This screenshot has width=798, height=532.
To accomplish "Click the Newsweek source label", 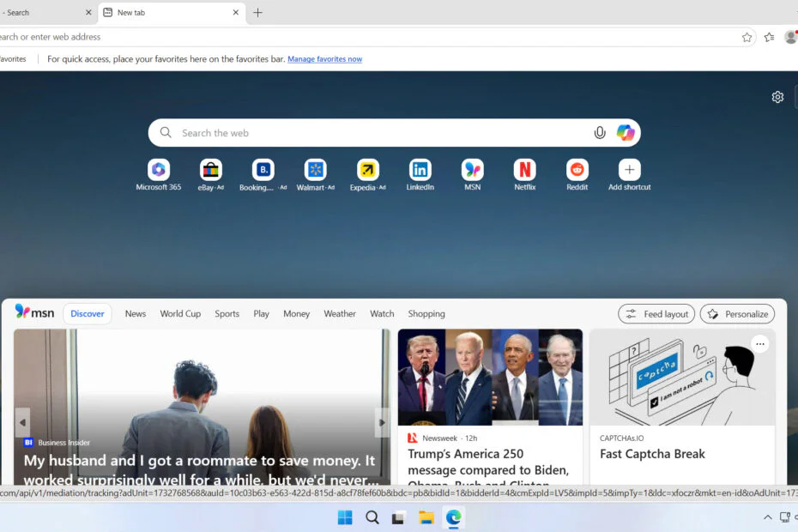I will pyautogui.click(x=439, y=438).
